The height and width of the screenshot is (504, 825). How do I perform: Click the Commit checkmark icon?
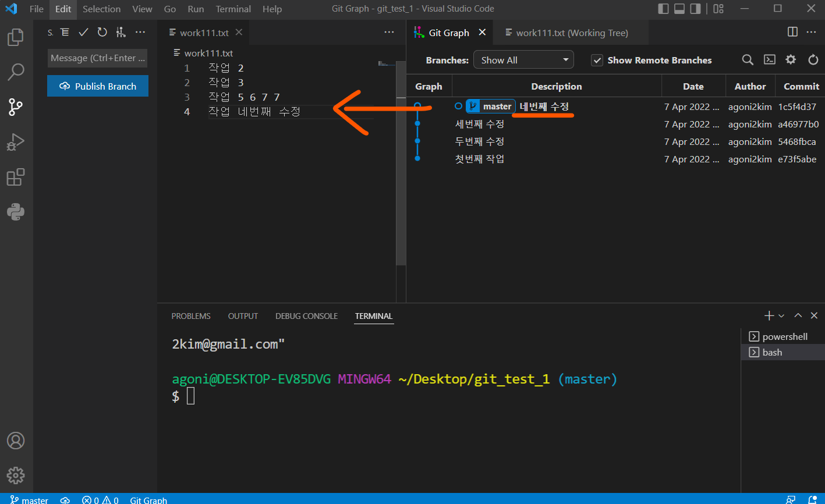(83, 33)
